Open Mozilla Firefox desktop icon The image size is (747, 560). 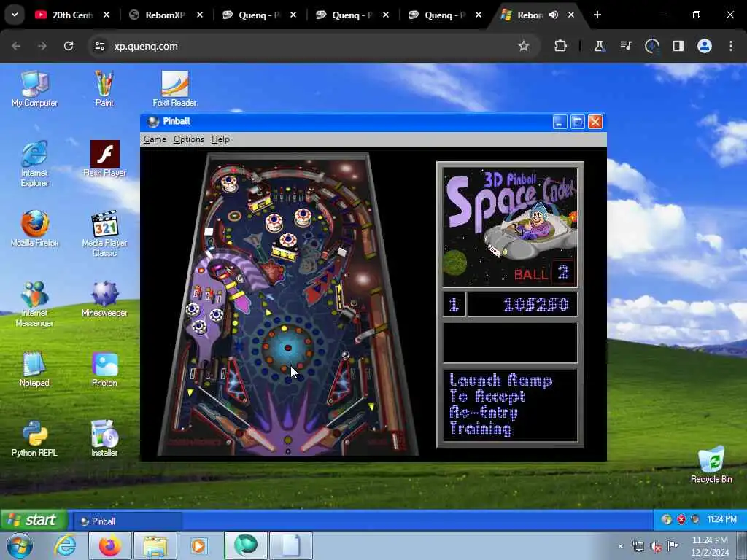[34, 229]
